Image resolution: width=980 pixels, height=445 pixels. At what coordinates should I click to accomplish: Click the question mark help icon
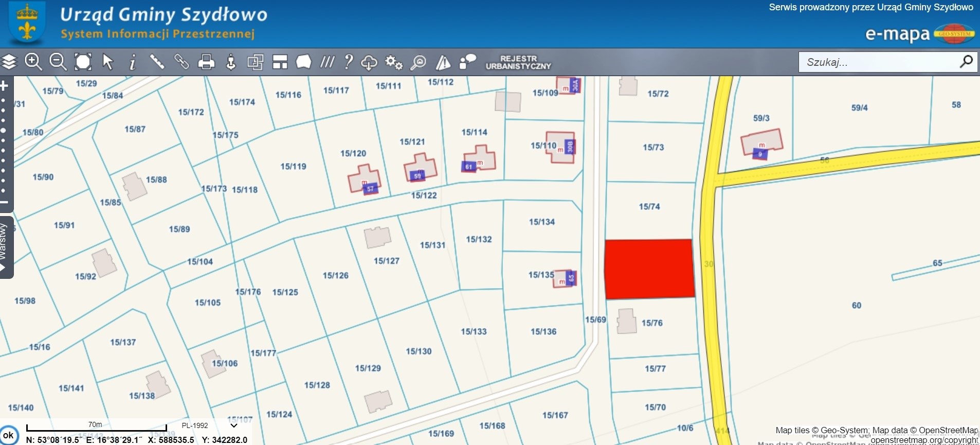click(349, 62)
